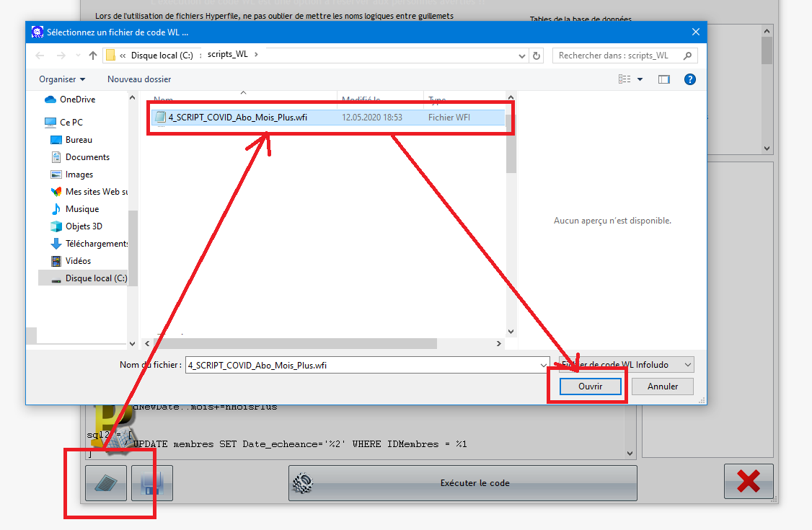Select Téléchargements in the sidebar

pos(96,244)
